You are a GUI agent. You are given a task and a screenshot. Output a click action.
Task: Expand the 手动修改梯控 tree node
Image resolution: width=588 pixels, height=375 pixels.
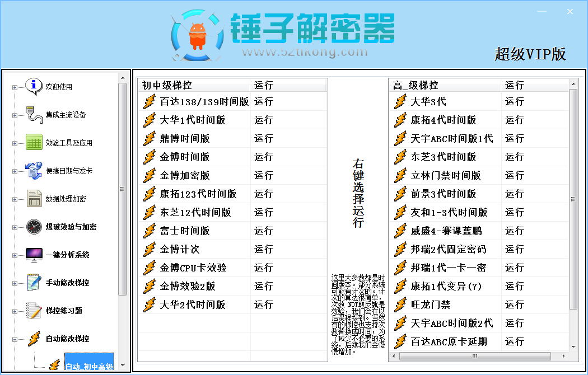click(15, 284)
